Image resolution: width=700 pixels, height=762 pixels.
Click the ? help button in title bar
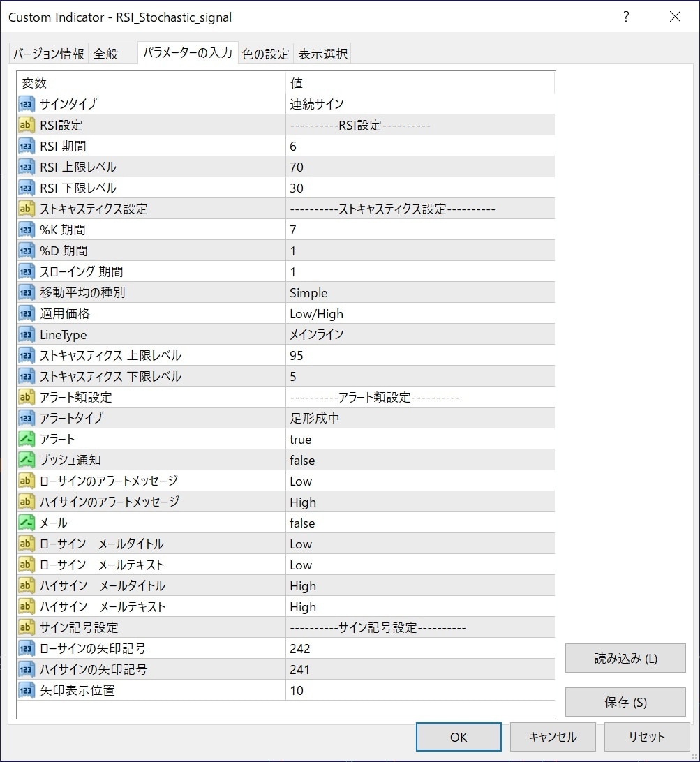(626, 17)
